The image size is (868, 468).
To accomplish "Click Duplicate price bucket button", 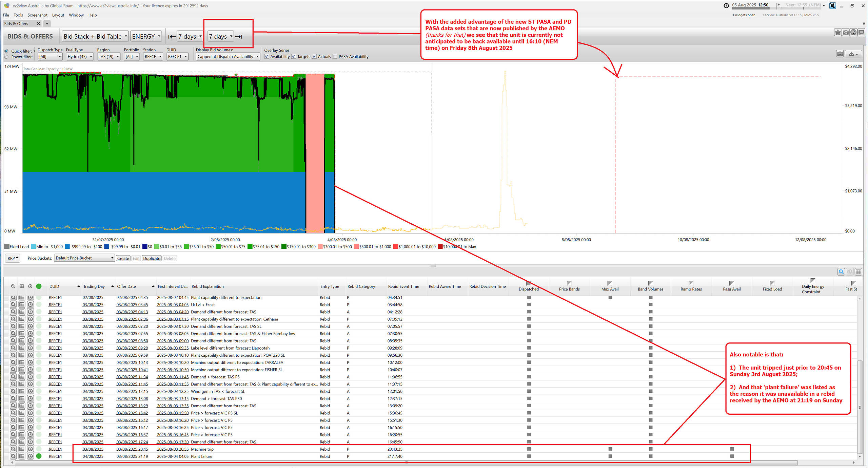I will (152, 258).
